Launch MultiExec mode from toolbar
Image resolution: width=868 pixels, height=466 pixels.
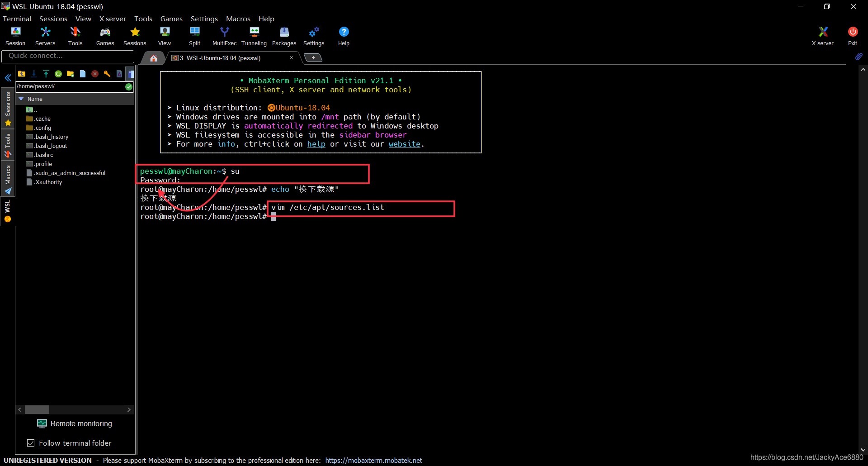(x=224, y=36)
